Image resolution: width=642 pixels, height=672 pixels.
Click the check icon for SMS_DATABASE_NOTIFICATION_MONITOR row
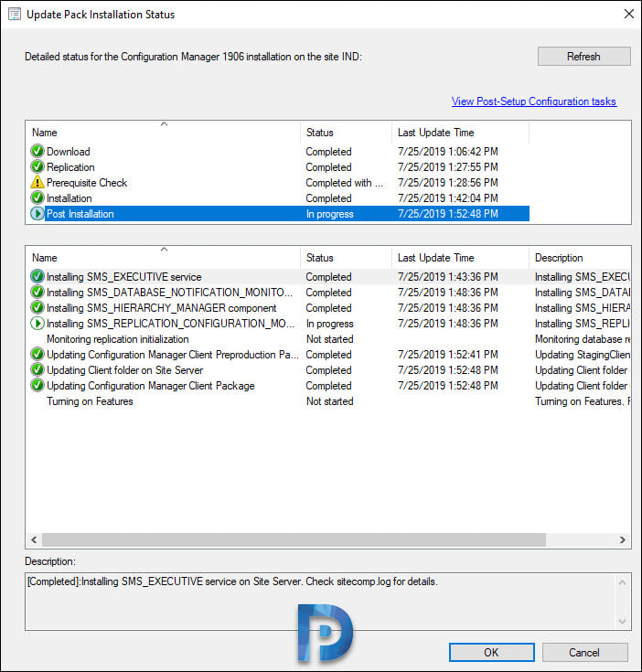point(37,293)
